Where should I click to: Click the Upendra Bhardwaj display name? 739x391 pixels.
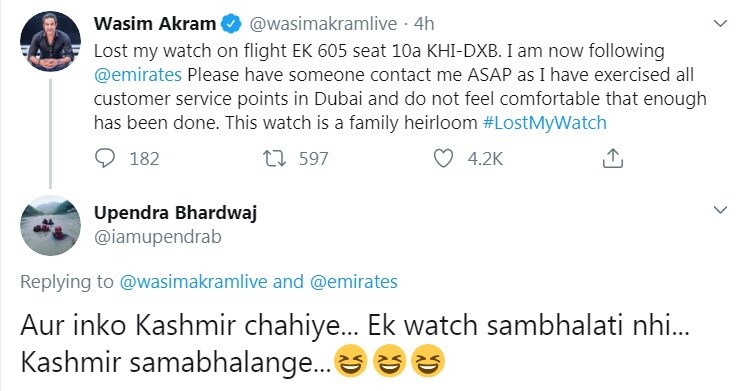[x=175, y=212]
